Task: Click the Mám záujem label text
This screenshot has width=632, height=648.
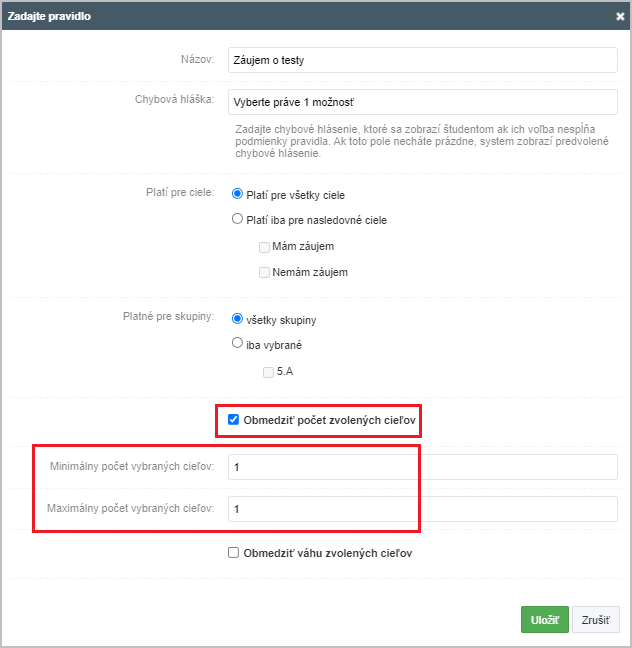Action: 303,246
